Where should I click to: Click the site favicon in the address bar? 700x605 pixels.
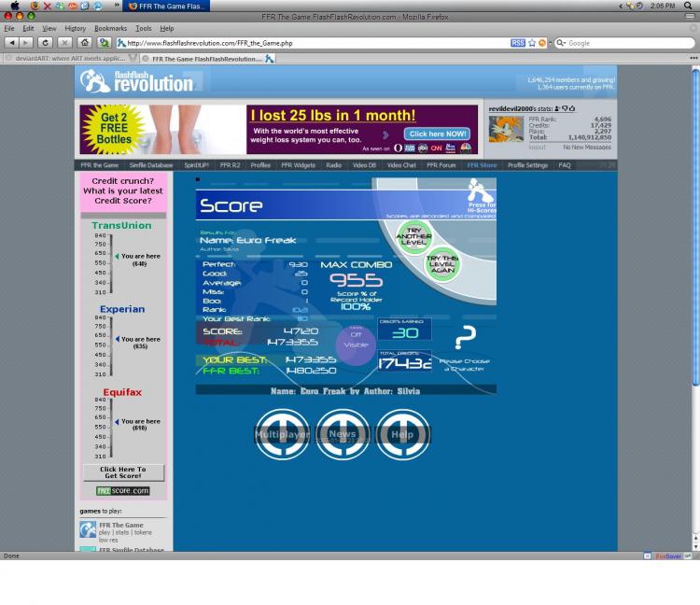point(121,43)
